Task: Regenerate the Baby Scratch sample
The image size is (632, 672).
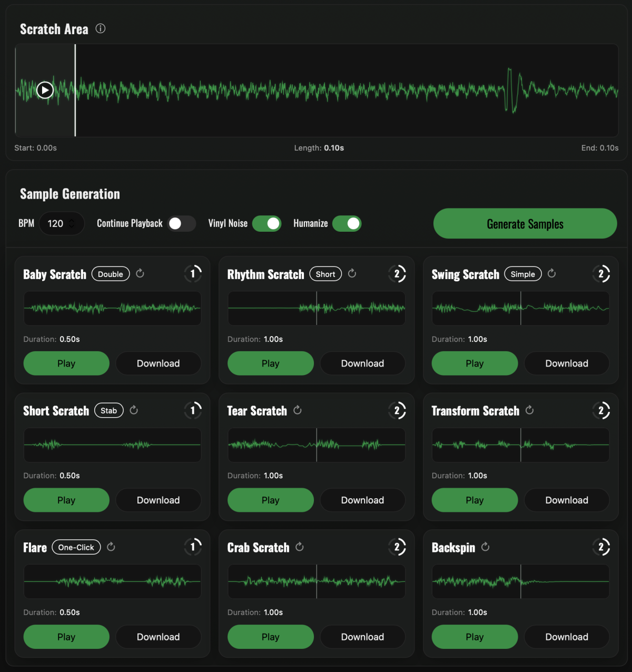Action: [140, 273]
